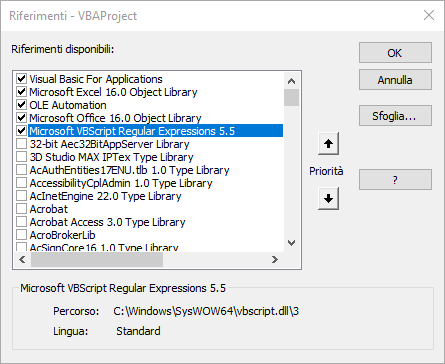445x364 pixels.
Task: Select Microsoft Excel 16.0 Object Library text
Action: (x=113, y=92)
